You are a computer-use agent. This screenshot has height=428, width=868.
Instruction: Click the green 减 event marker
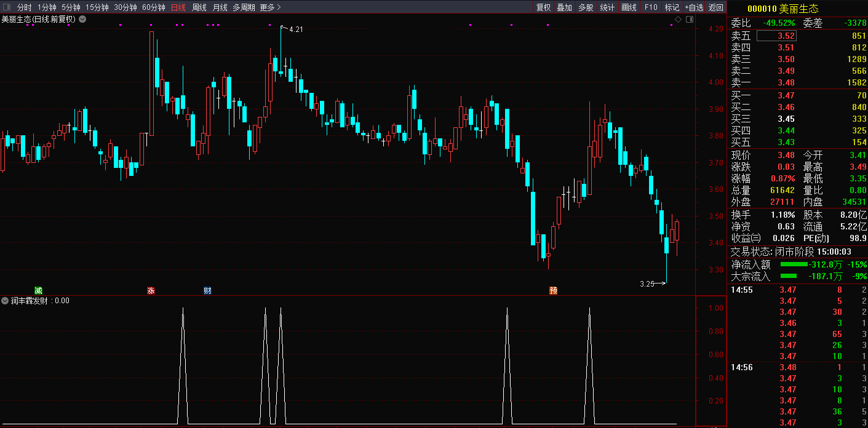pos(38,290)
